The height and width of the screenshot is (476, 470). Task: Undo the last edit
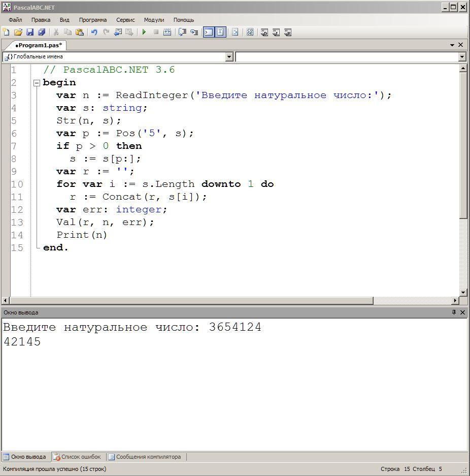[x=94, y=32]
